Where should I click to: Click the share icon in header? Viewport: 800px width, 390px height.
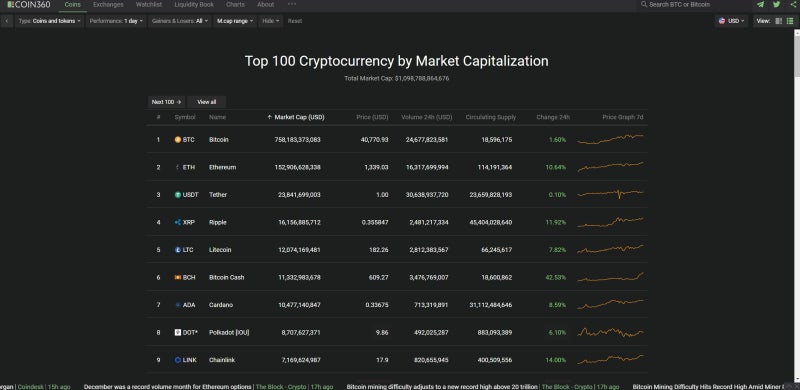(792, 5)
